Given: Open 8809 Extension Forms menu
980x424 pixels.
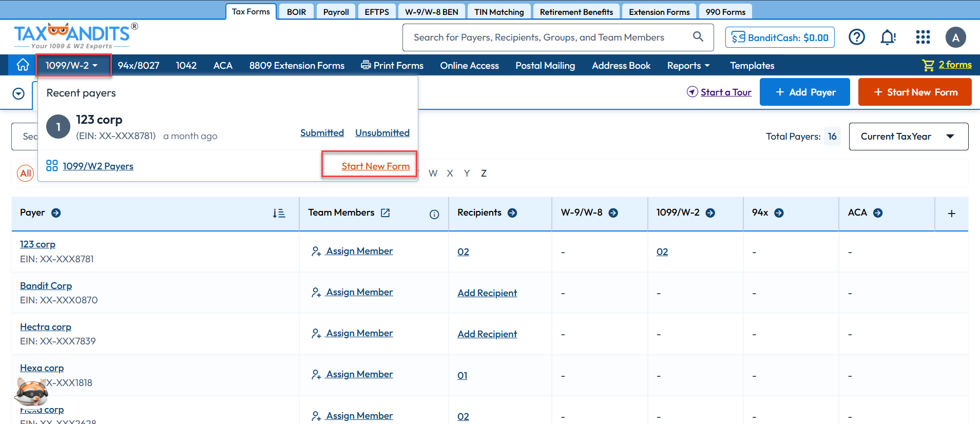Looking at the screenshot, I should point(297,65).
